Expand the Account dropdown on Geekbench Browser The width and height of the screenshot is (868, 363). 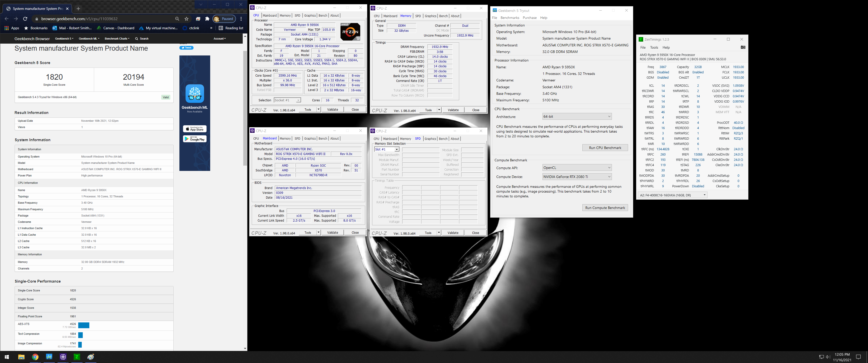[x=220, y=39]
